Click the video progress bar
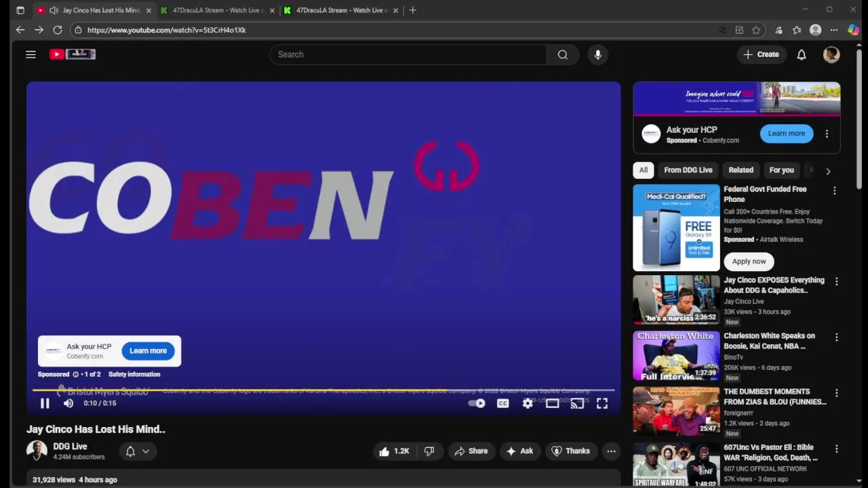 pyautogui.click(x=323, y=390)
